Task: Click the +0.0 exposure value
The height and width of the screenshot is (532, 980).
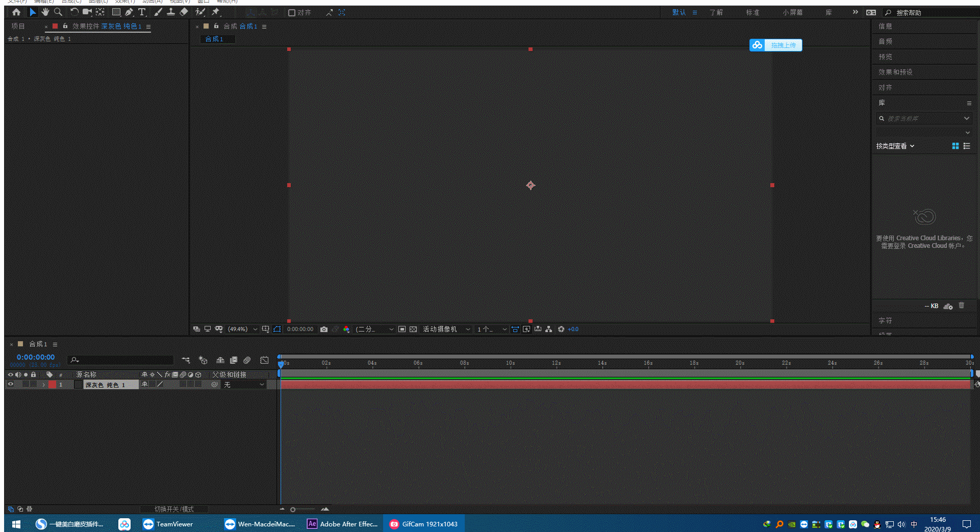Action: [x=573, y=330]
